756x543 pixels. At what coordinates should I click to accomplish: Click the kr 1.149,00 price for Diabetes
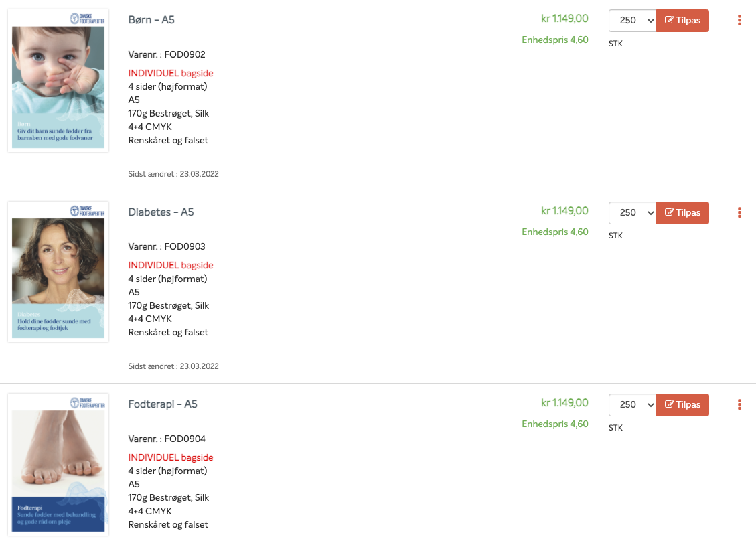pos(564,212)
